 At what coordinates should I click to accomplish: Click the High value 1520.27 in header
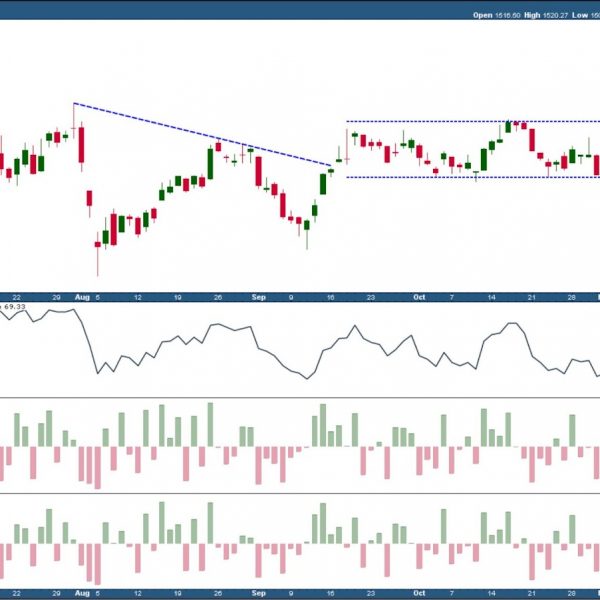pyautogui.click(x=555, y=15)
